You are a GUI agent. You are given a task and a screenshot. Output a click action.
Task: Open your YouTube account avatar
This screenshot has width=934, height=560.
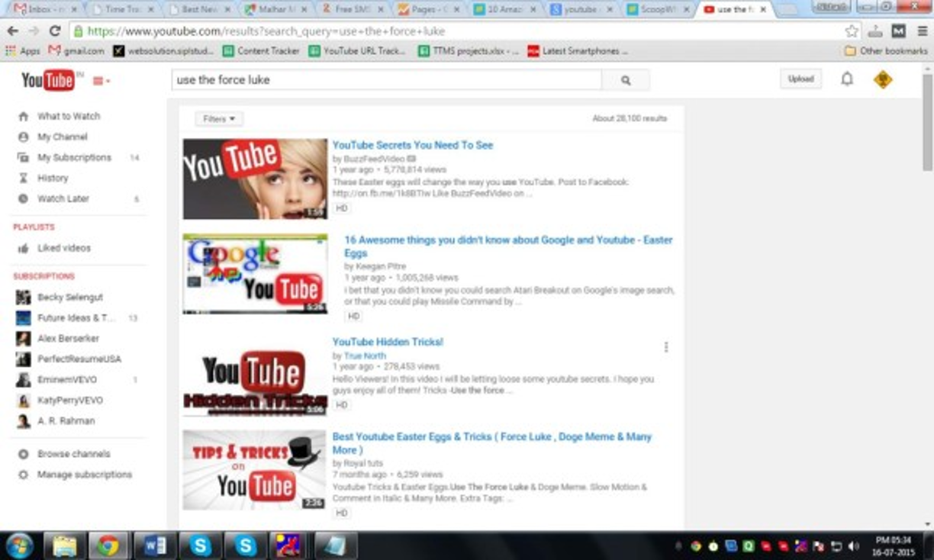click(x=881, y=79)
